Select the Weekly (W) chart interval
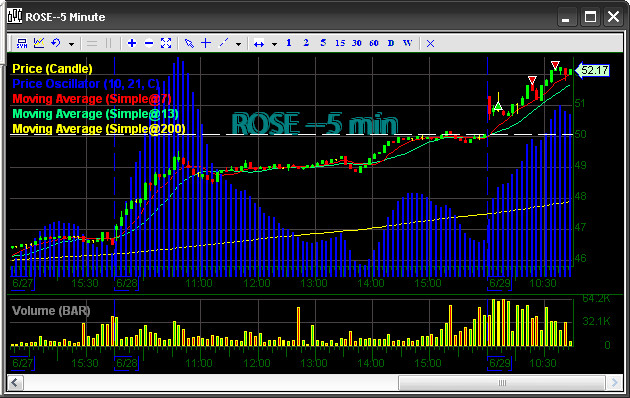 click(407, 43)
